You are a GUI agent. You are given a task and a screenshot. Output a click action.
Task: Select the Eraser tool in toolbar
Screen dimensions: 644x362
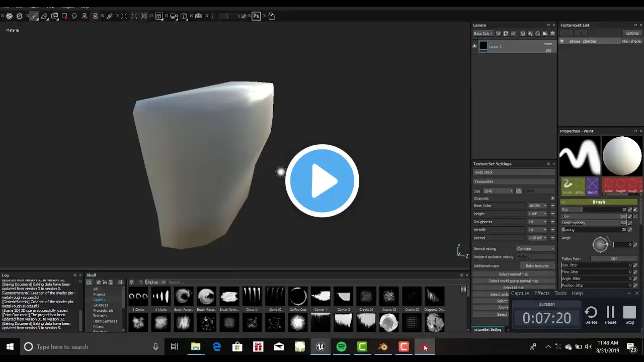pos(44,16)
